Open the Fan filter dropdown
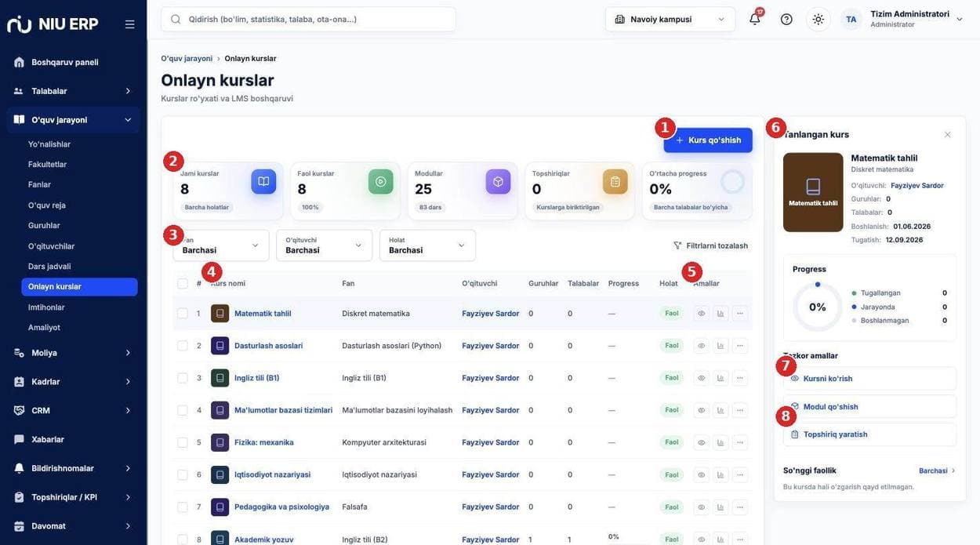The width and height of the screenshot is (980, 545). click(x=221, y=245)
